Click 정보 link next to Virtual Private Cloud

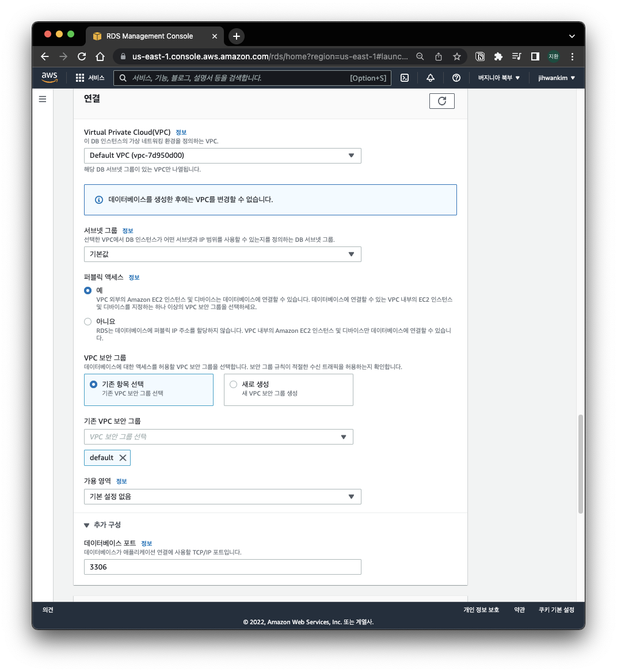[181, 132]
